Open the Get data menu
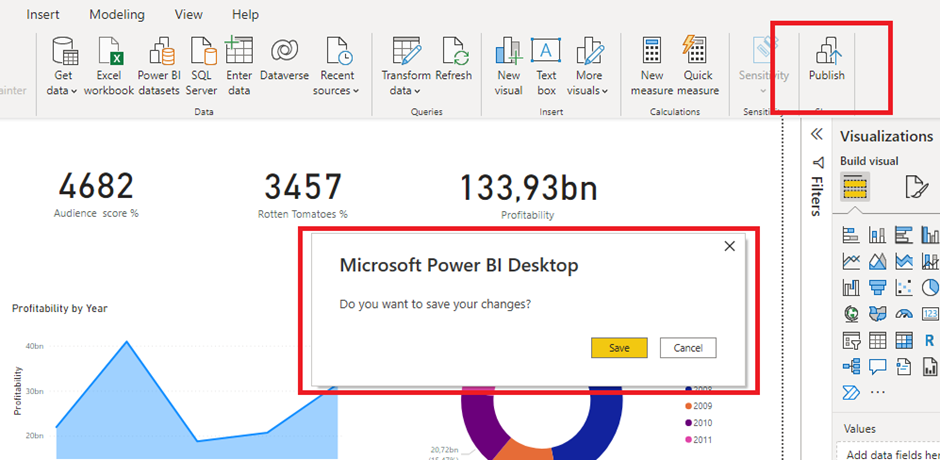Screen dimensions: 940x460 point(65,66)
